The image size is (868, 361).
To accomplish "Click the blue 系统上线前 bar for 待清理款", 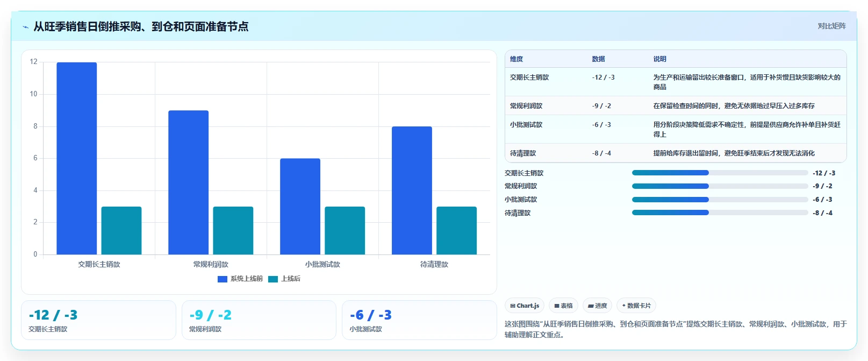I will (412, 190).
